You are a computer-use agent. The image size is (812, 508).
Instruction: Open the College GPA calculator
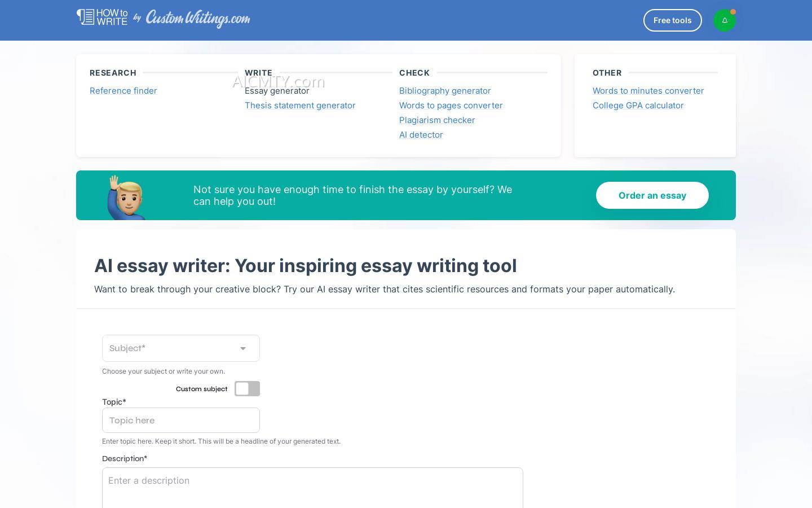pyautogui.click(x=638, y=105)
